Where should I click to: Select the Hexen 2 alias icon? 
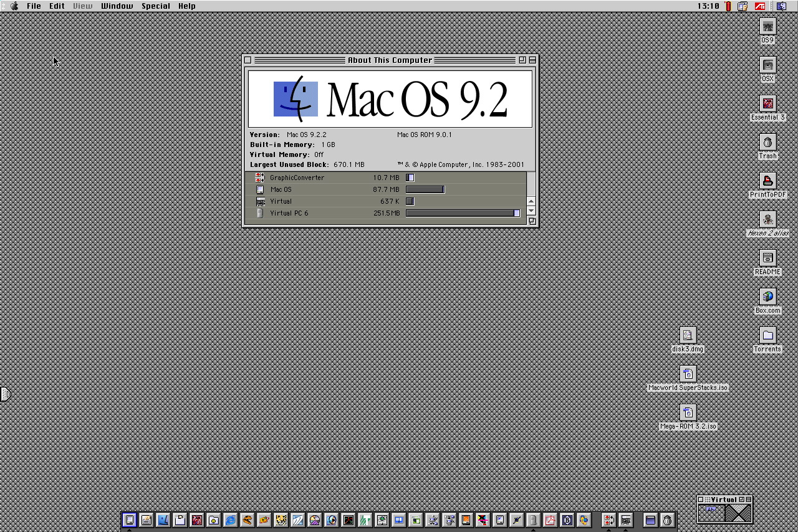767,219
